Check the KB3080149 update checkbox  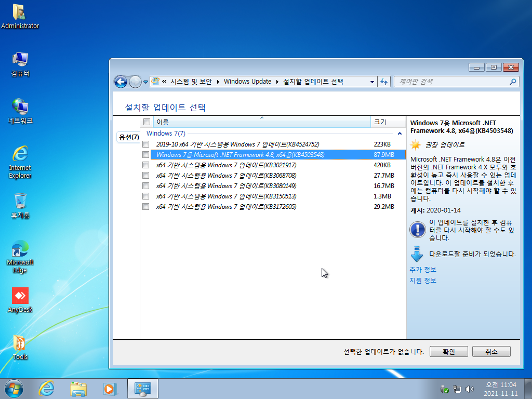tap(146, 186)
